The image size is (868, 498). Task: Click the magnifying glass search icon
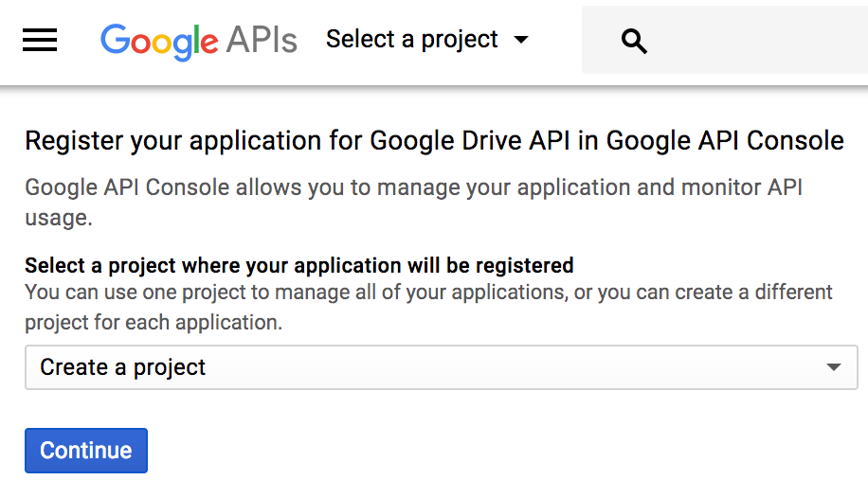tap(634, 41)
